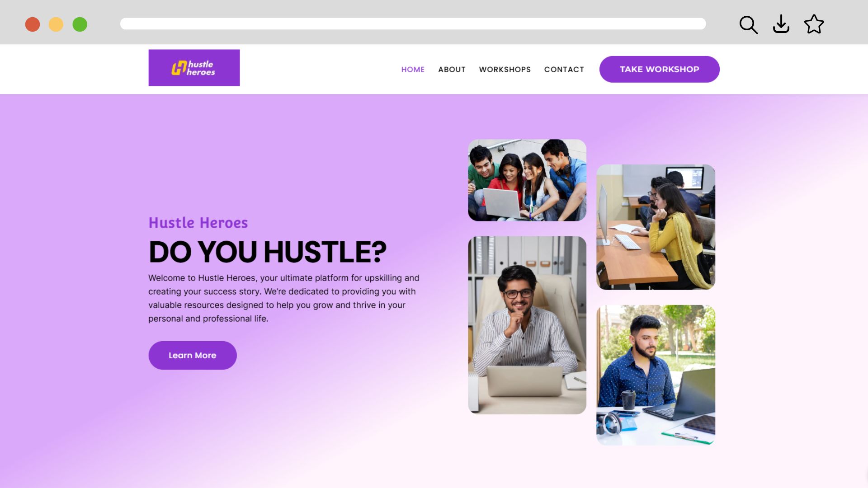
Task: Click the DO YOU HUSTLE? headline
Action: point(268,252)
